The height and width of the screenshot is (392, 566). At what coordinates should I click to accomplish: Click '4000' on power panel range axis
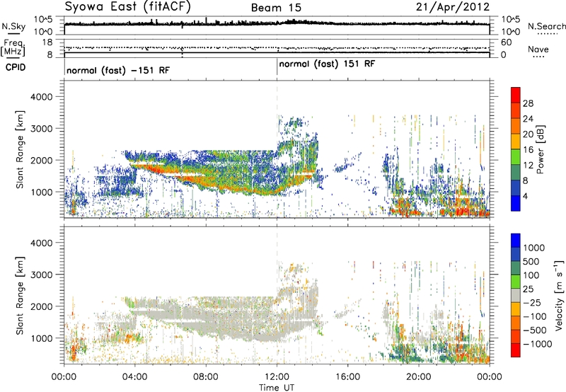(x=41, y=97)
